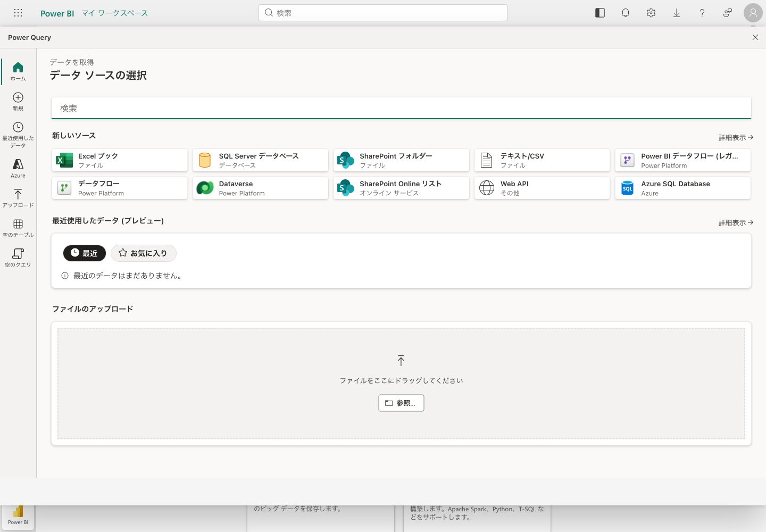Click the feedback people icon

(x=728, y=13)
